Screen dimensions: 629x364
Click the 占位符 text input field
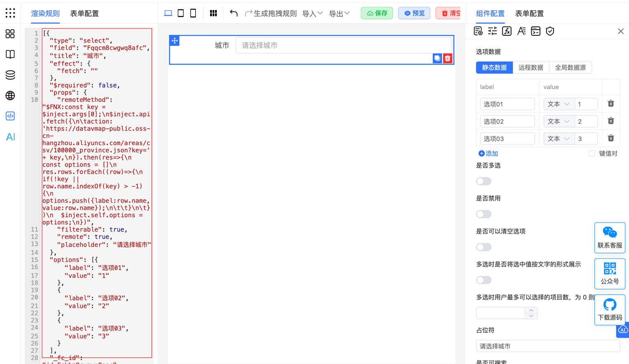click(x=547, y=346)
